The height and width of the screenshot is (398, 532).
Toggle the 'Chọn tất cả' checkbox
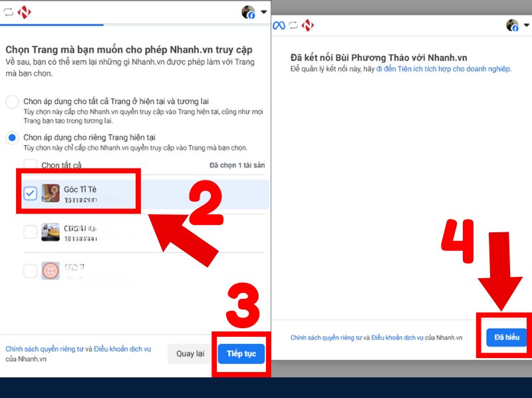click(30, 164)
